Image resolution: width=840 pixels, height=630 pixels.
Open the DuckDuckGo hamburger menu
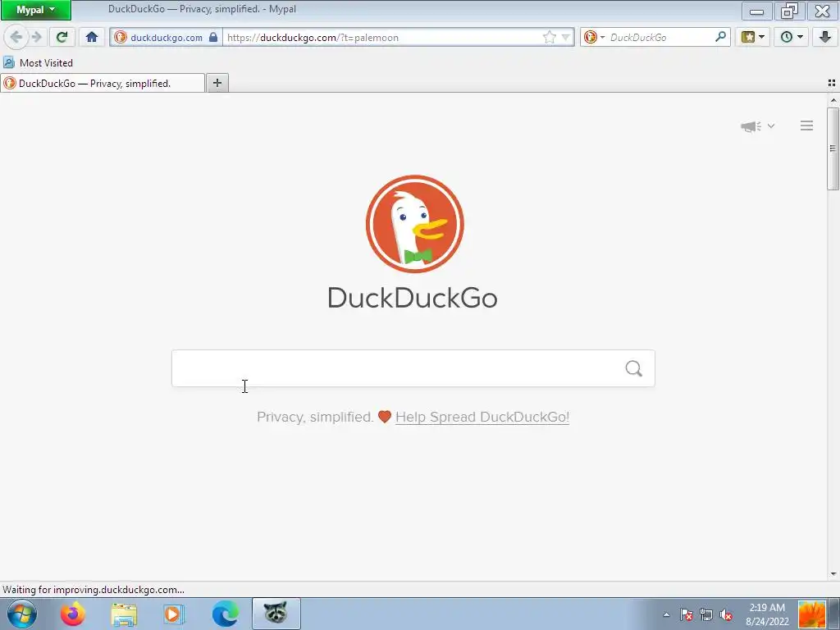point(806,126)
